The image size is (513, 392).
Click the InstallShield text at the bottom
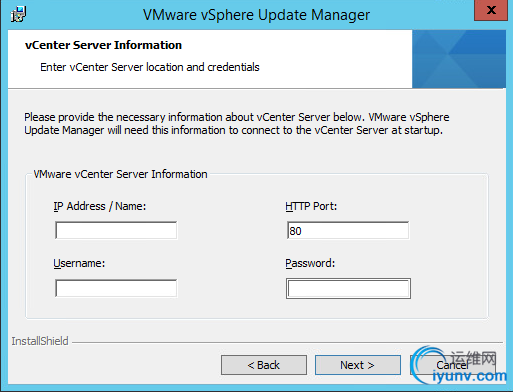click(x=40, y=341)
